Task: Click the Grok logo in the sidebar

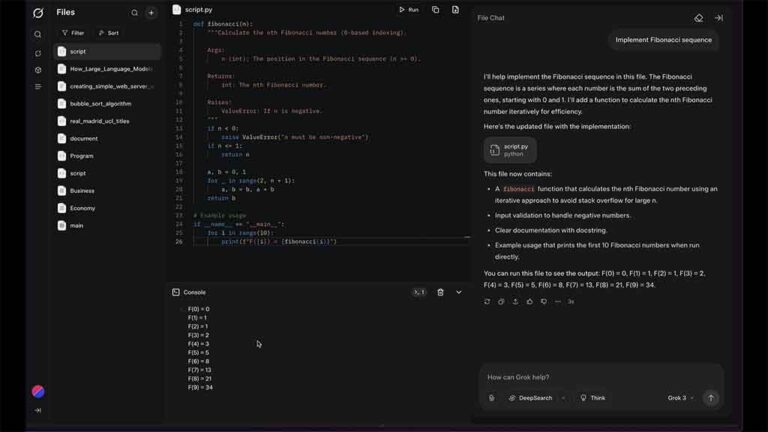Action: click(38, 13)
